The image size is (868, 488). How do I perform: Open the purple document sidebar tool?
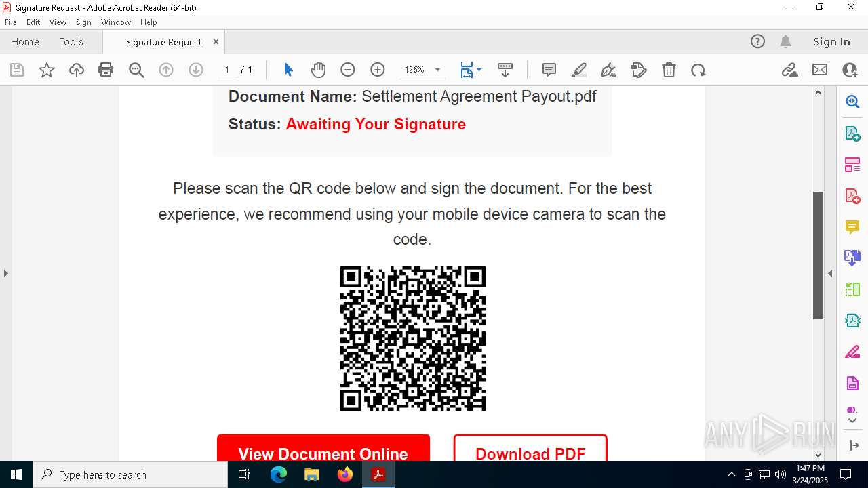click(x=852, y=383)
